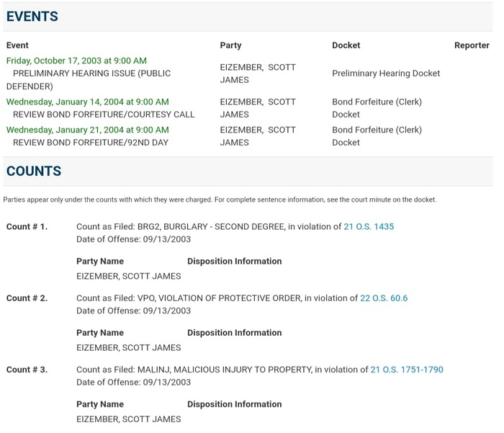Click the Wednesday, January 21, 2004 event date
This screenshot has width=504, height=433.
click(87, 130)
